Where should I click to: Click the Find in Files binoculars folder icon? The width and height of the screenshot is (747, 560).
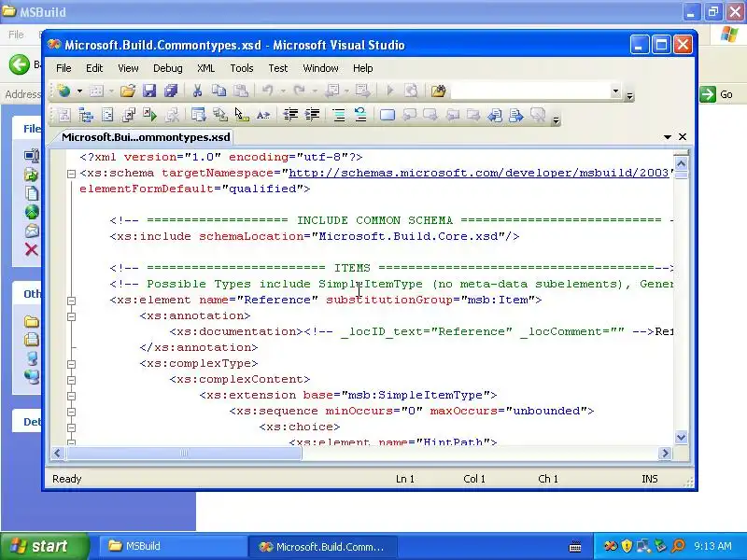(438, 91)
